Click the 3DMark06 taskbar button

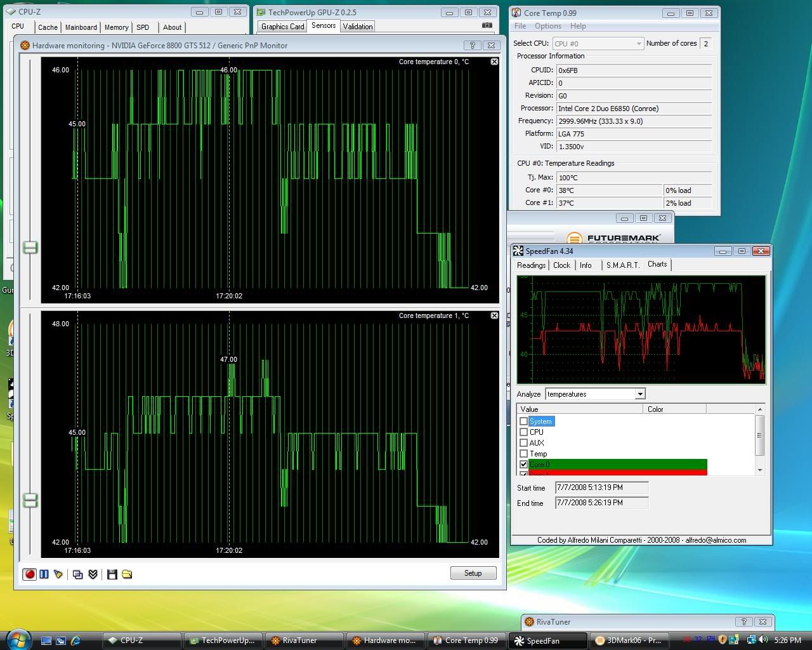click(629, 640)
